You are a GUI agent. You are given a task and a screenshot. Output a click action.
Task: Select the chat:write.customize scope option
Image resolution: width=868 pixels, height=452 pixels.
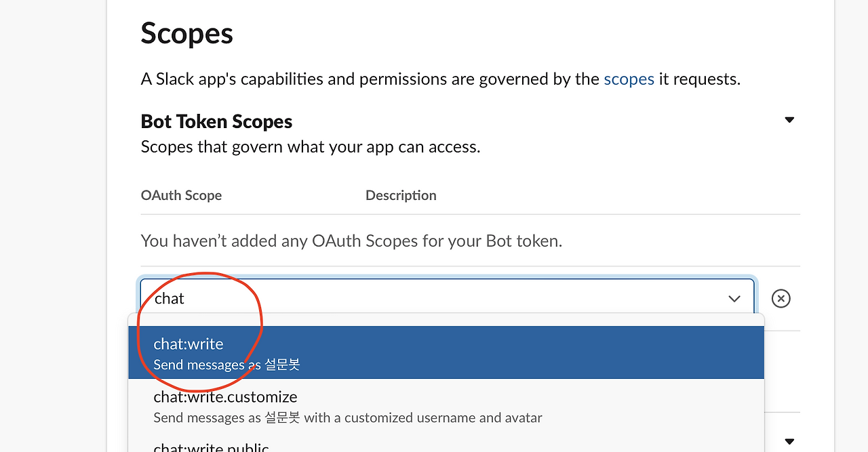[446, 406]
